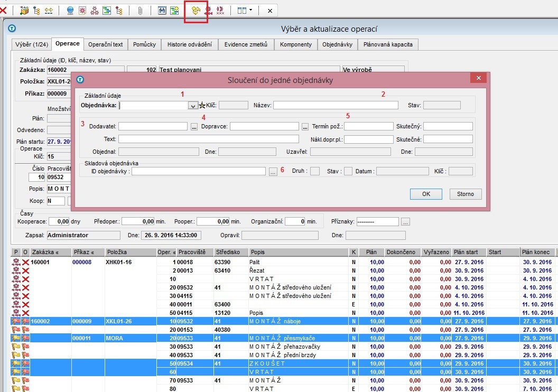Click the round T icon in the merge dialog title

pos(80,79)
